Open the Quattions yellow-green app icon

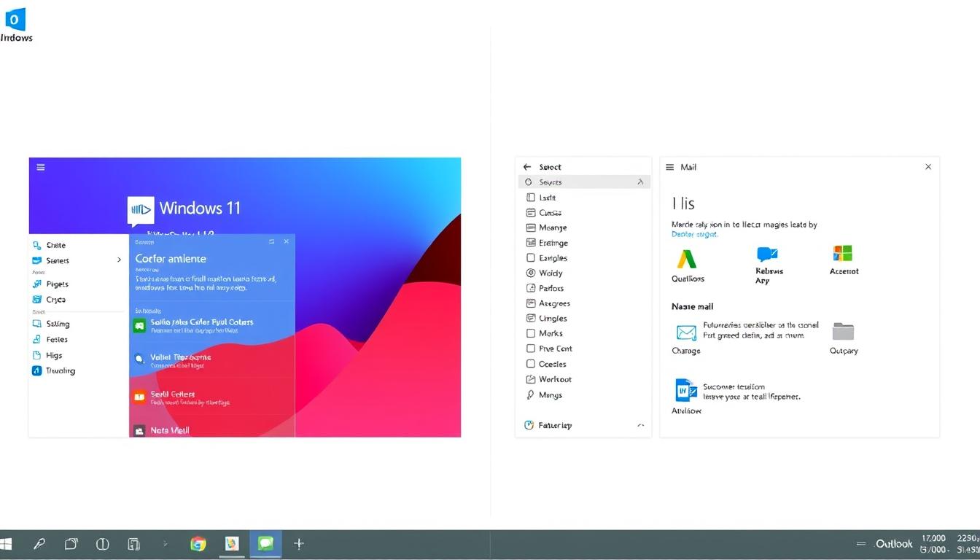(686, 258)
